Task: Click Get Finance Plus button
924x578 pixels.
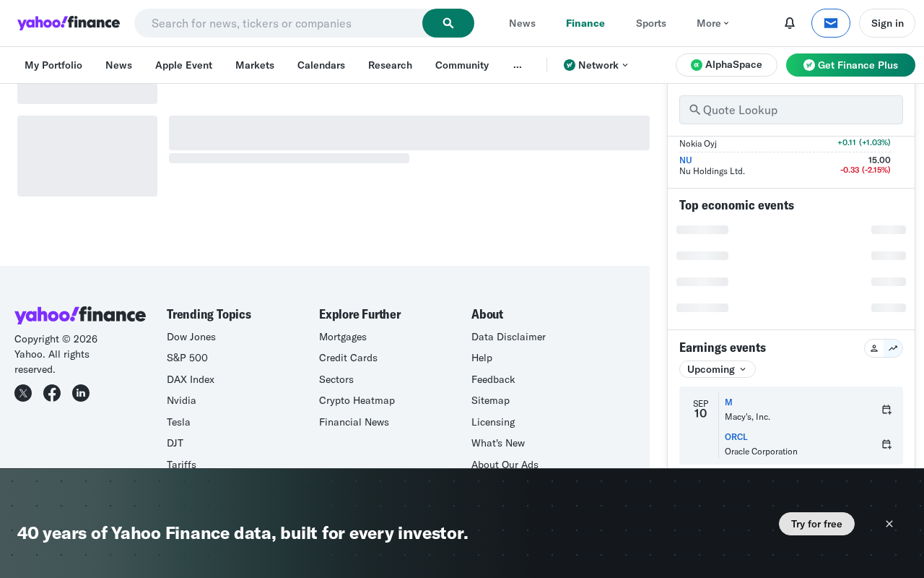Action: point(850,65)
